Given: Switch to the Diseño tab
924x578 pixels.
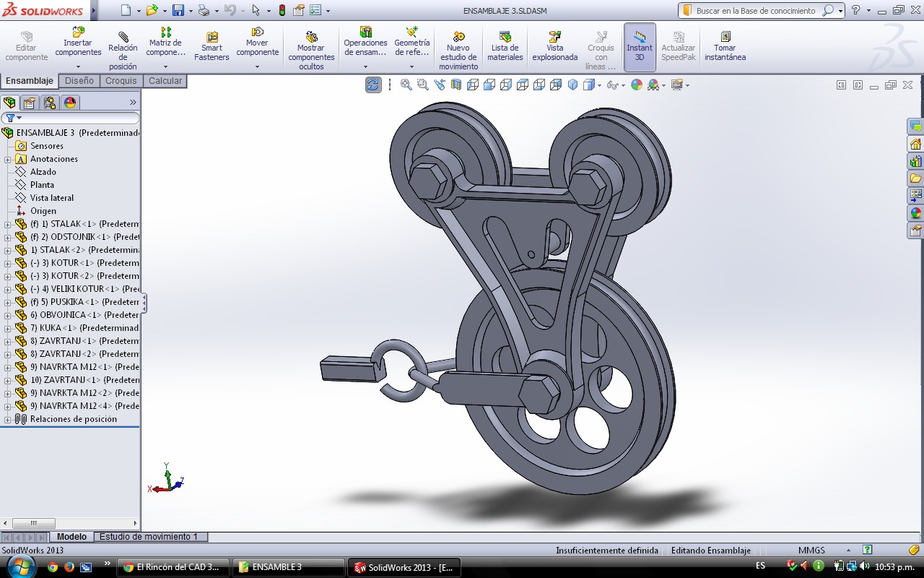Looking at the screenshot, I should (79, 81).
